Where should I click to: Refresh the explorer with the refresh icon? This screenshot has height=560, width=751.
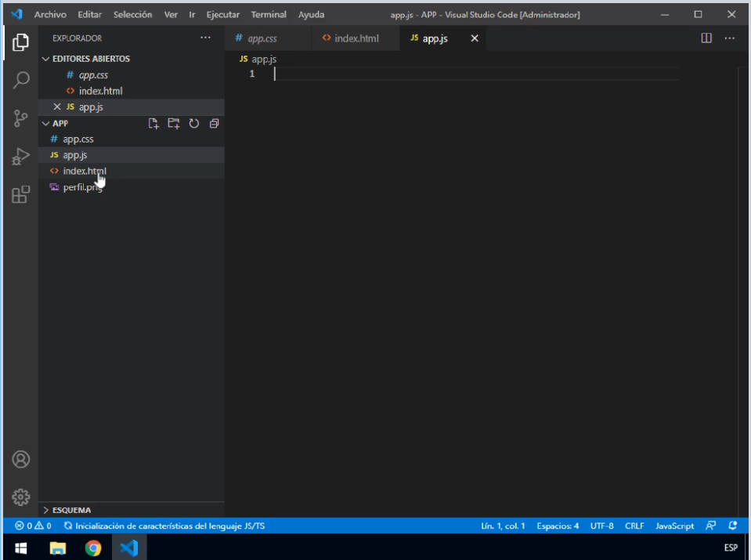(x=193, y=124)
